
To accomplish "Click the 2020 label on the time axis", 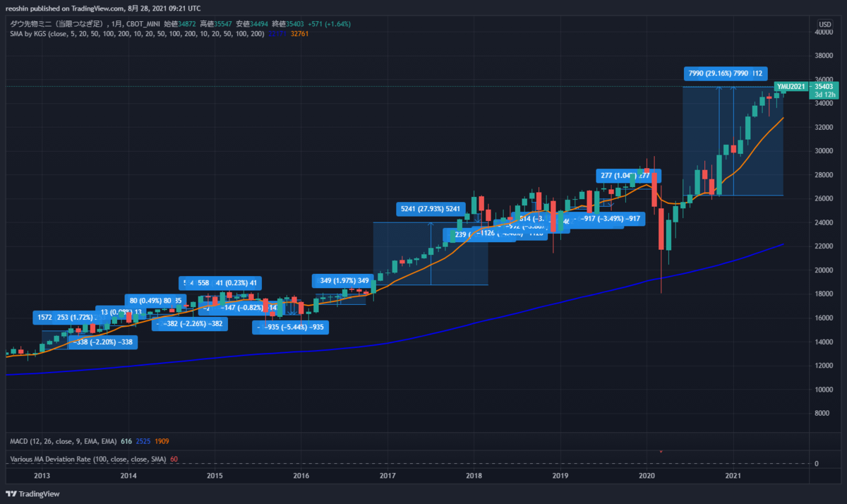I will [x=647, y=476].
